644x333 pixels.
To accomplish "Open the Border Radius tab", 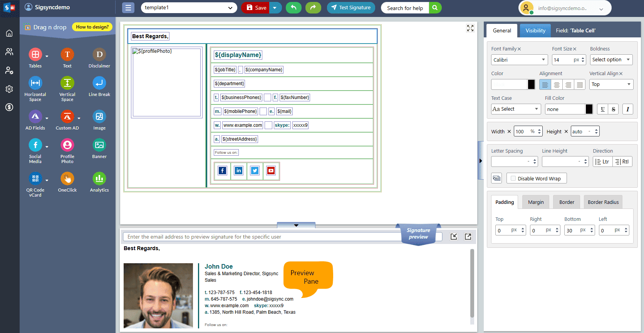I will pyautogui.click(x=603, y=202).
